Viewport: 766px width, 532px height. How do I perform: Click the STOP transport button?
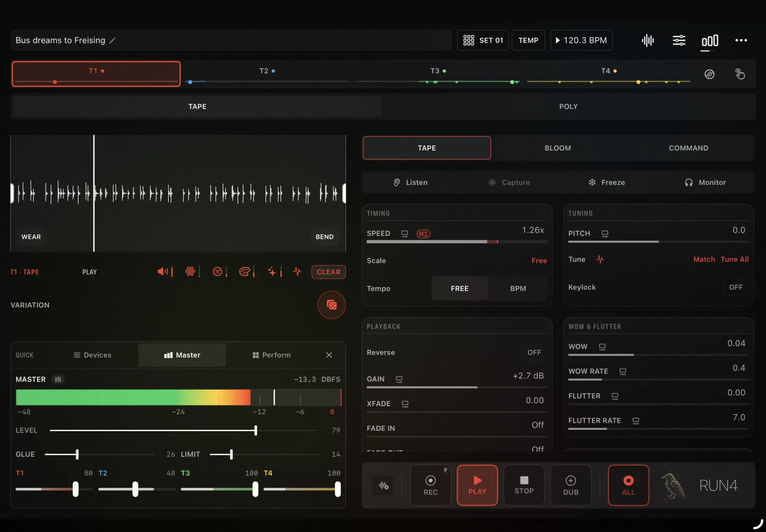[524, 485]
